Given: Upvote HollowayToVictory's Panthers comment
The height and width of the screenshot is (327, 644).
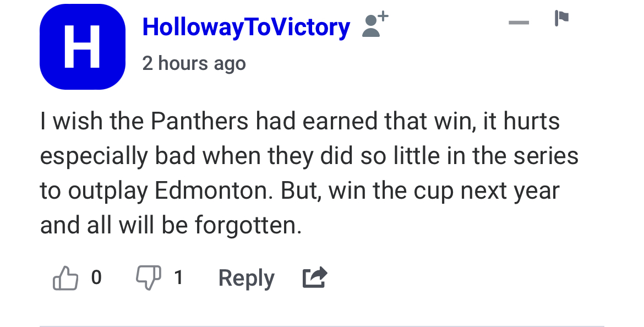Looking at the screenshot, I should (66, 277).
